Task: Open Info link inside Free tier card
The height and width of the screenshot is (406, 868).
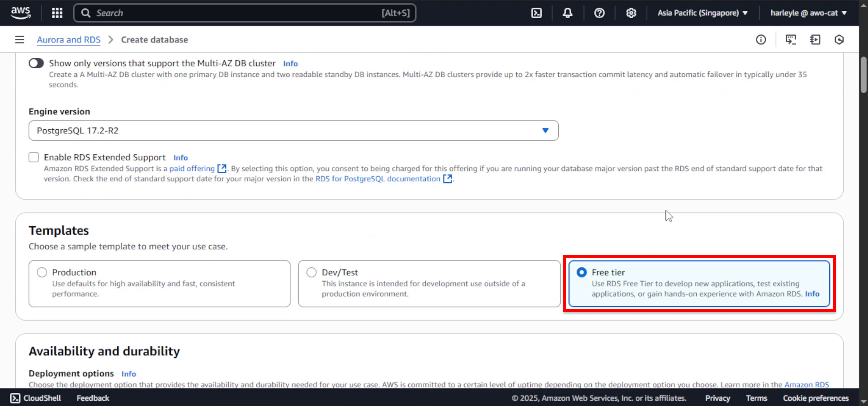Action: click(x=812, y=294)
